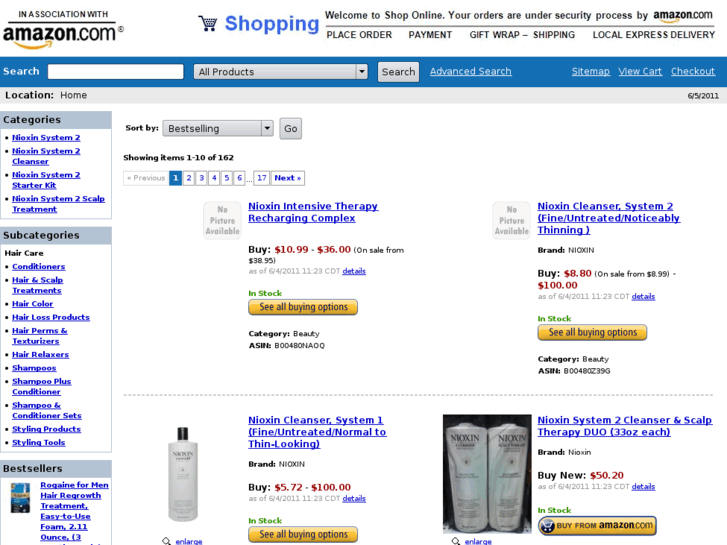Click into the search text field
Image resolution: width=727 pixels, height=545 pixels.
[x=115, y=72]
